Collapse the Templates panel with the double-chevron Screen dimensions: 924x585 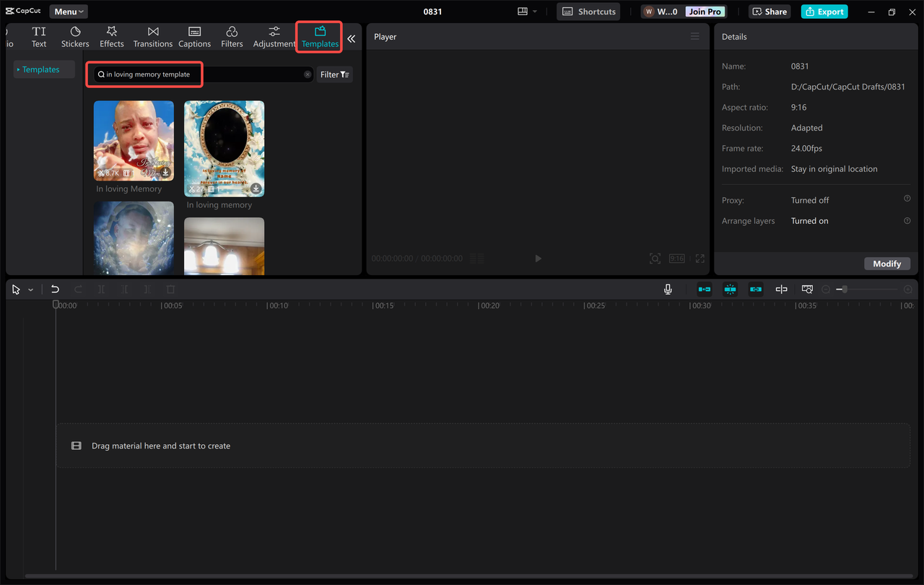pos(352,38)
